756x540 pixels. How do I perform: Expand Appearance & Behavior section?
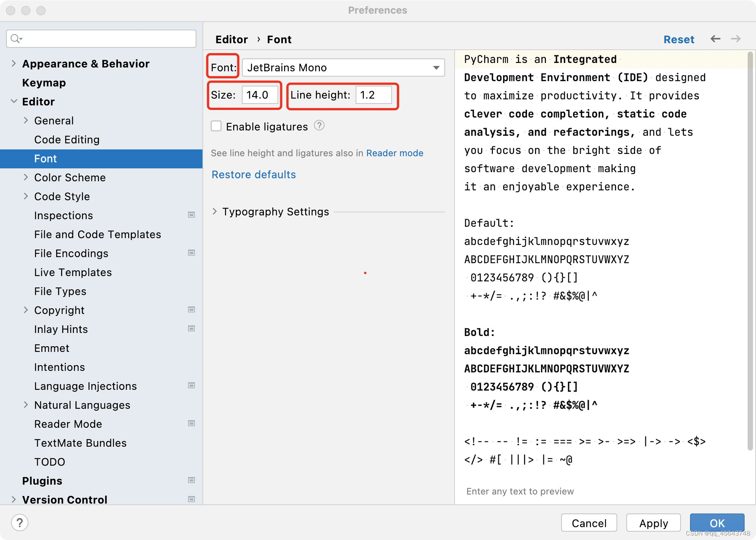14,63
